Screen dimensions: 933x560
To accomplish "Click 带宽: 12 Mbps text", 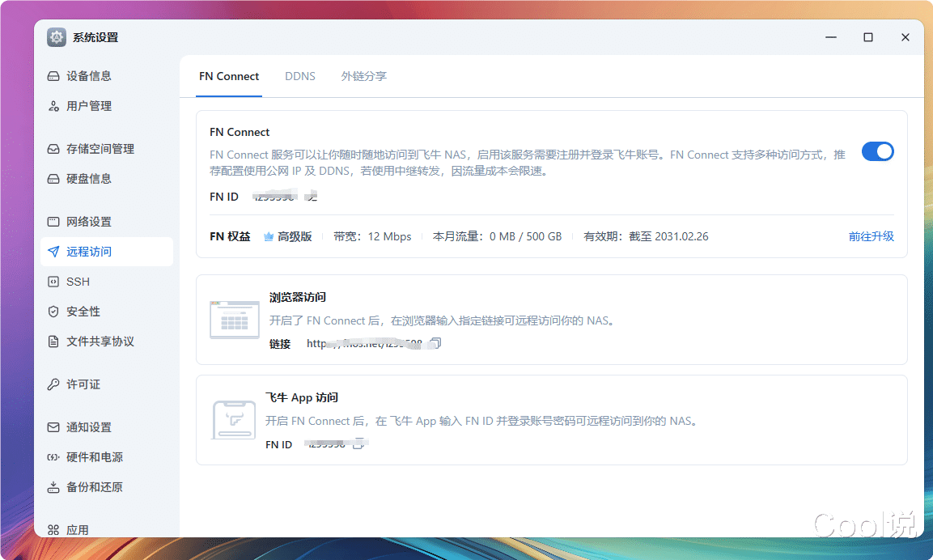I will click(372, 236).
